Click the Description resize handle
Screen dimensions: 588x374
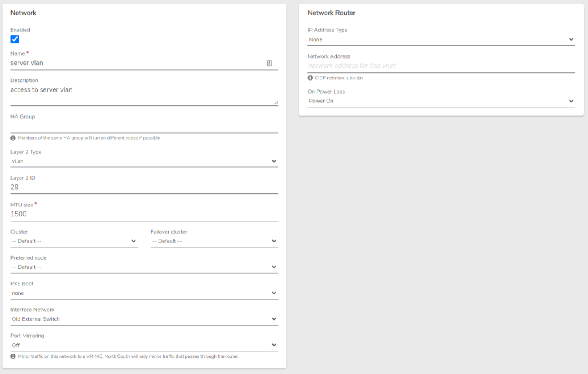click(x=276, y=103)
